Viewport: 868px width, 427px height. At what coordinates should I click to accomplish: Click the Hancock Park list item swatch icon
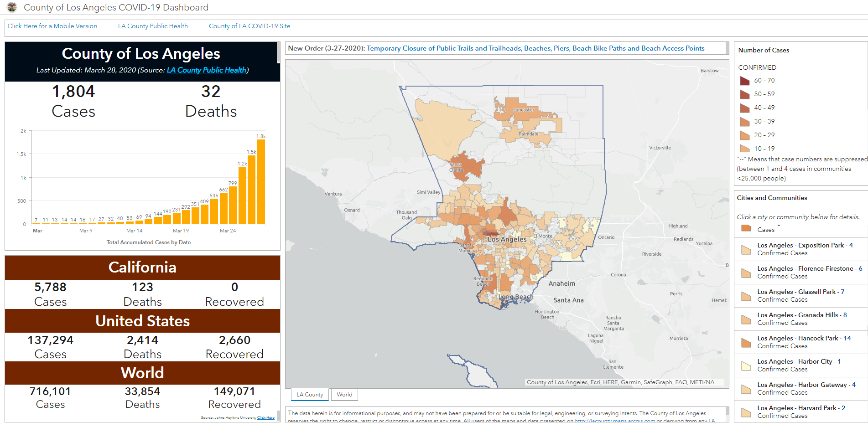pyautogui.click(x=746, y=342)
